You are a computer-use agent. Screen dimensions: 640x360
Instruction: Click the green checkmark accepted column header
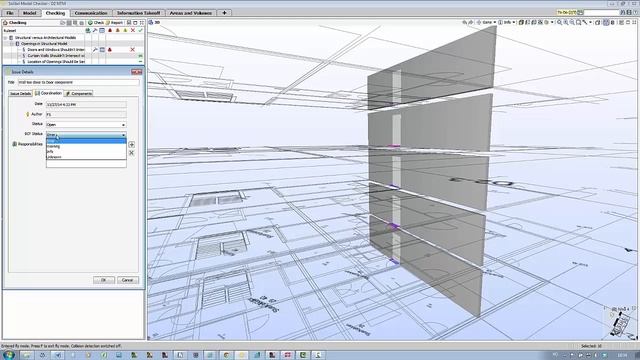point(140,31)
